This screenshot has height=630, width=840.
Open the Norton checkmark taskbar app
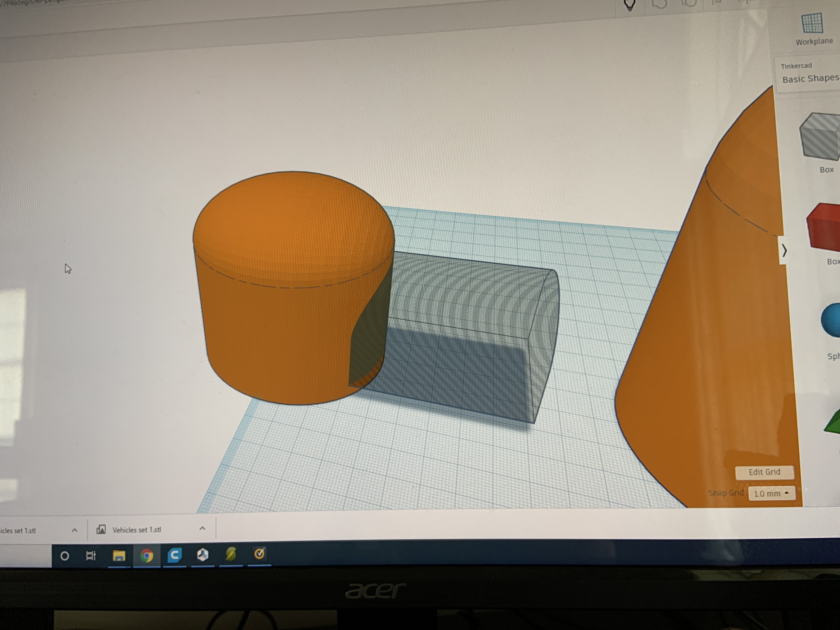pos(259,554)
